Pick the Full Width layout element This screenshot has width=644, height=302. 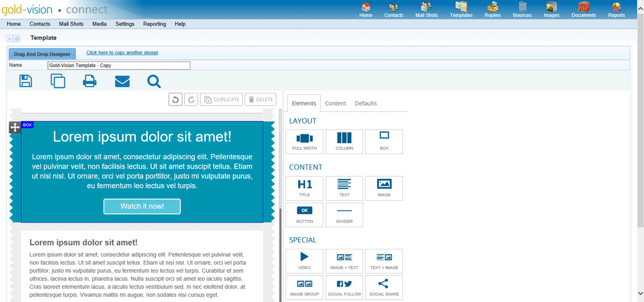(305, 142)
